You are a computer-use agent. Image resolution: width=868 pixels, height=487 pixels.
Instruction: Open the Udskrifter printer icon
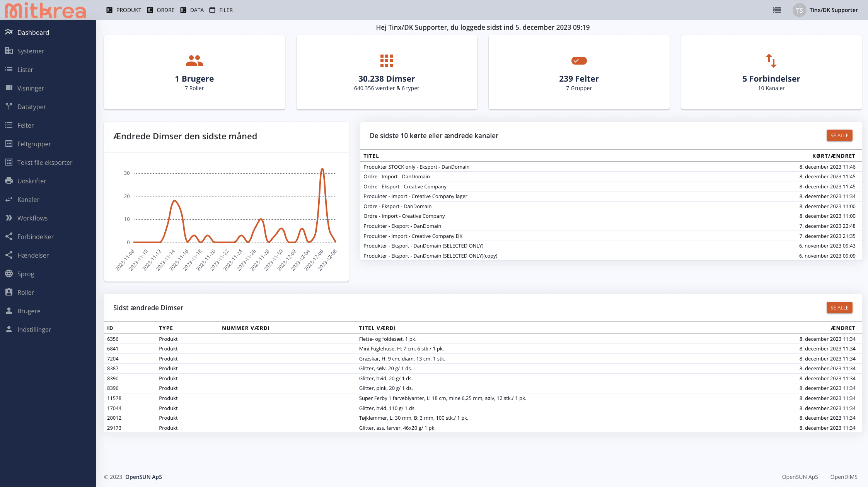(9, 181)
